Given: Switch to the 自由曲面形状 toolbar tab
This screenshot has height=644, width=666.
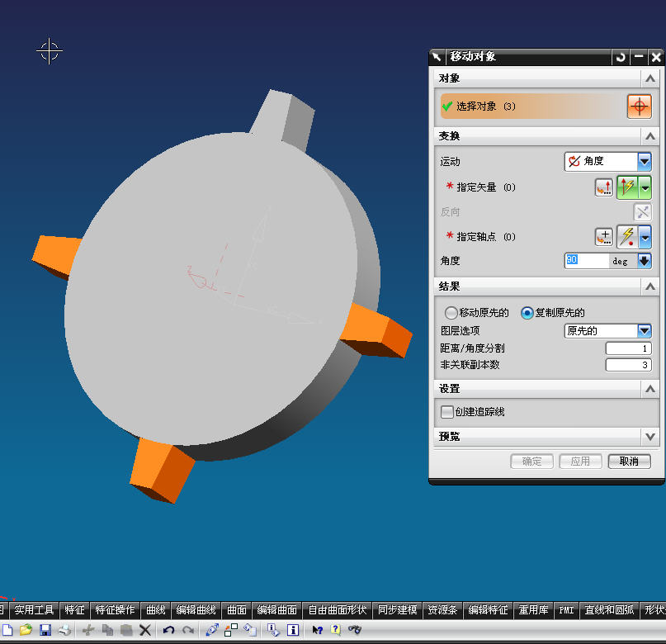Looking at the screenshot, I should 338,610.
